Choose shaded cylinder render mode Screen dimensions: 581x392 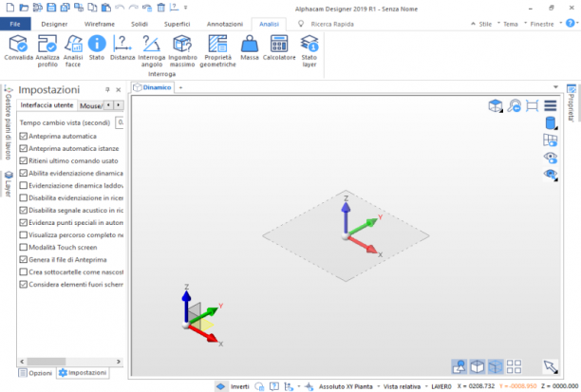click(x=551, y=123)
